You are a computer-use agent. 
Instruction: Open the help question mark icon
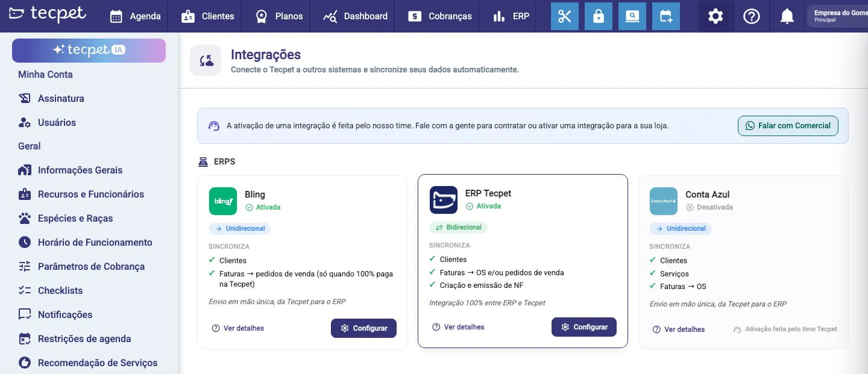[752, 16]
